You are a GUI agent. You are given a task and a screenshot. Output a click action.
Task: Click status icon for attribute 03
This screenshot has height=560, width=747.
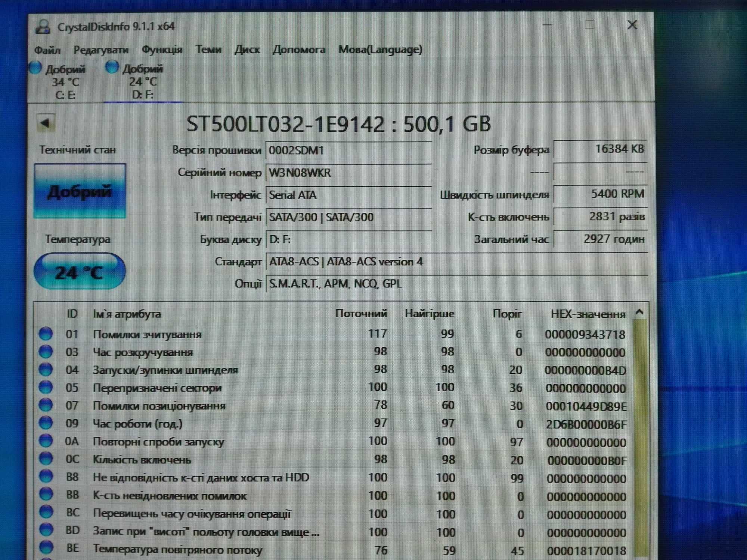click(x=46, y=352)
